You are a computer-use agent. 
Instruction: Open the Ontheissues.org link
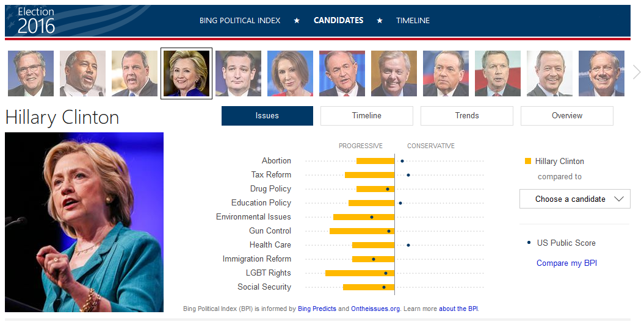[x=375, y=309]
